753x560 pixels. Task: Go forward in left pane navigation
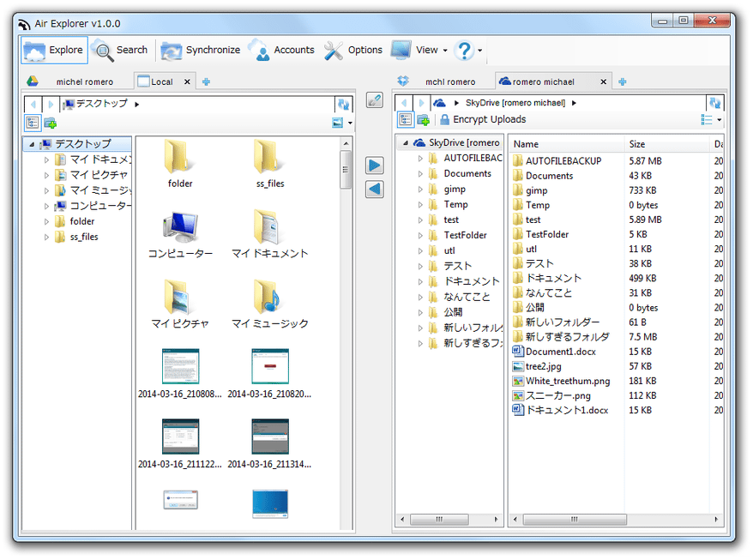click(51, 104)
